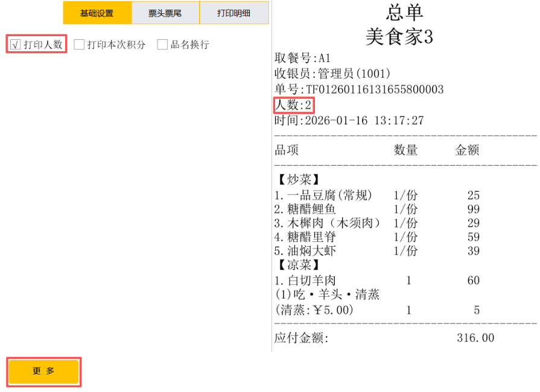Click the 数量 column header
Image resolution: width=540 pixels, height=392 pixels.
point(405,150)
